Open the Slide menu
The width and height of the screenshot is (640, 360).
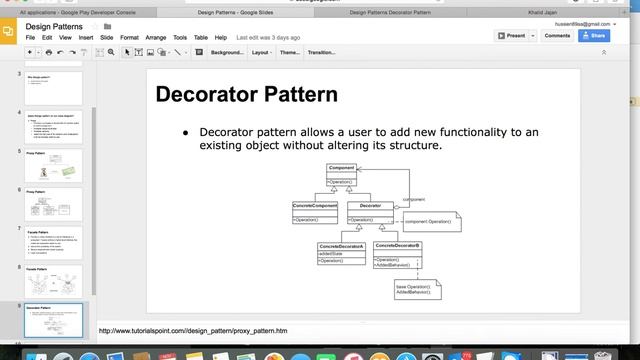pos(107,38)
